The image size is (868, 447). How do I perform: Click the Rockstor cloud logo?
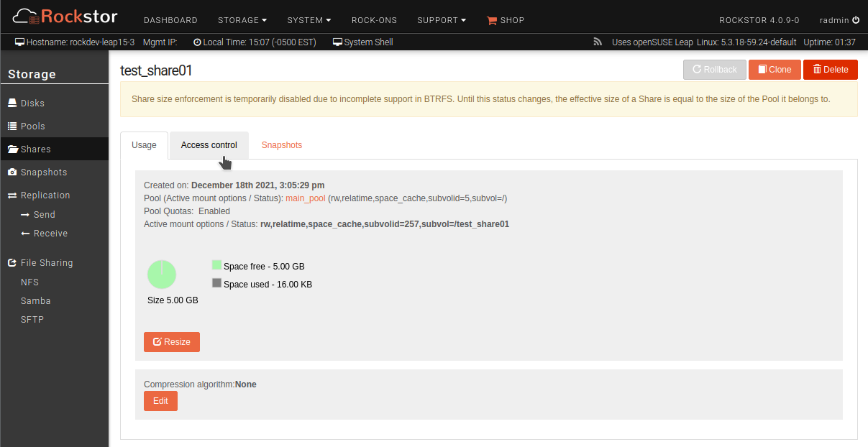[x=65, y=16]
